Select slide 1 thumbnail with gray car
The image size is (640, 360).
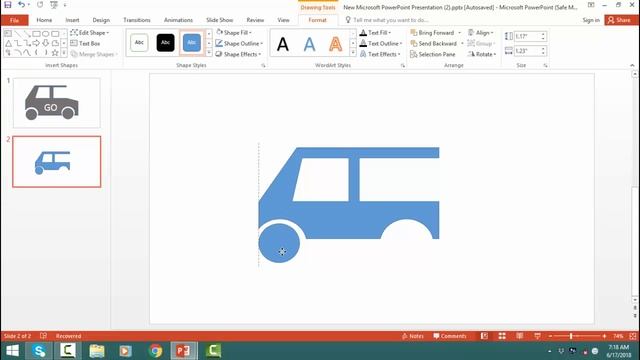point(57,103)
